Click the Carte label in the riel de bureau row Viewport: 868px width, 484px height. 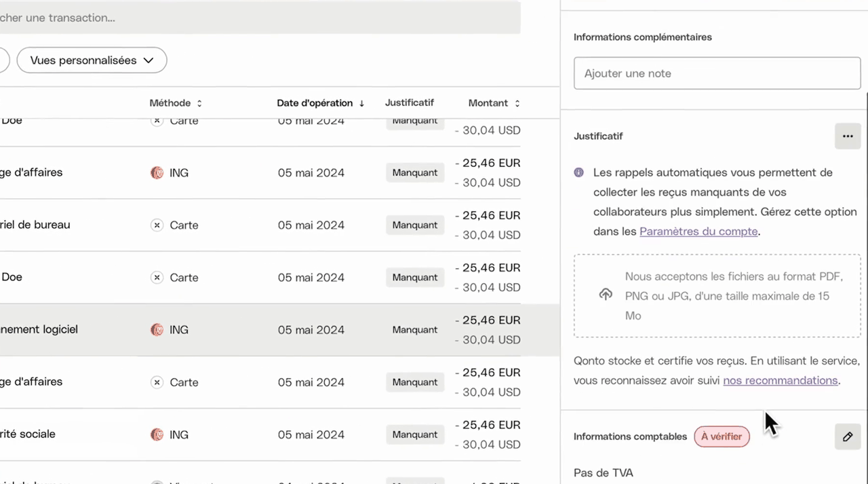(184, 225)
